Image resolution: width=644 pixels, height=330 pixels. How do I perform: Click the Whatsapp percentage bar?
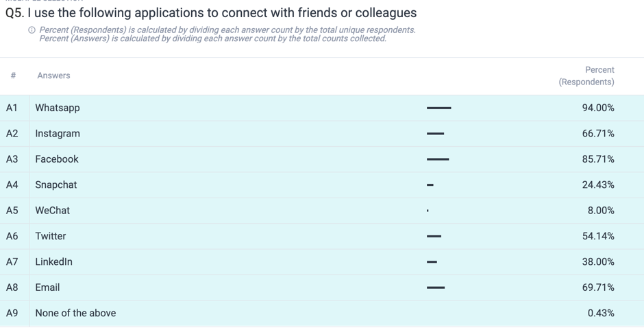click(x=438, y=108)
